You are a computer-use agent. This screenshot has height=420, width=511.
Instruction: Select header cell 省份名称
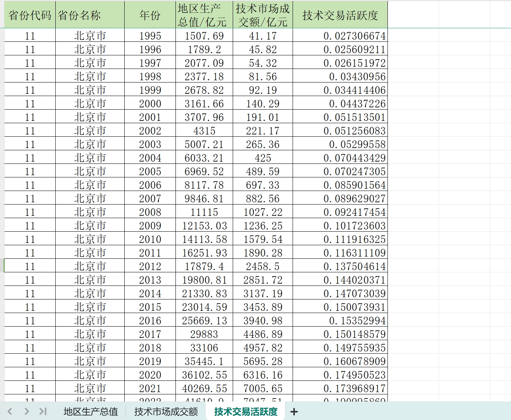(90, 15)
